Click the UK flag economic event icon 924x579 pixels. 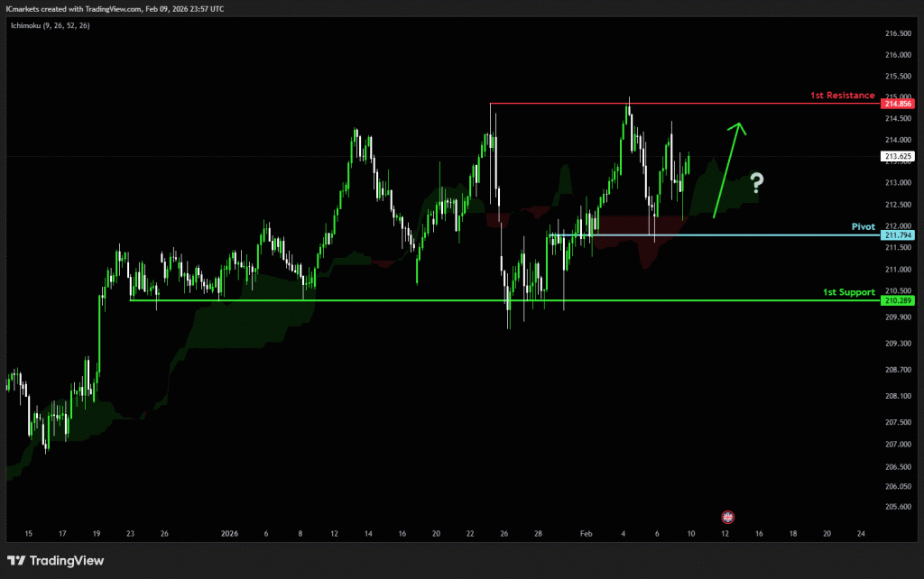pyautogui.click(x=728, y=517)
